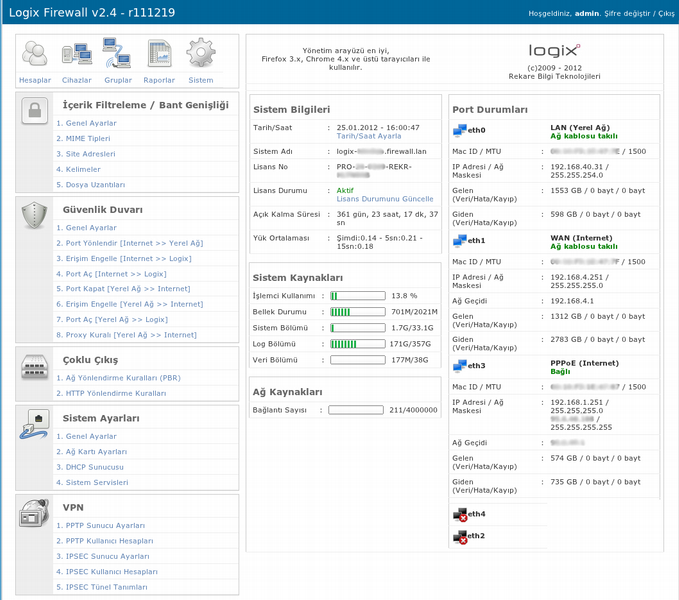Click the 'Logix Firewall v2.4 - r111219' title
The width and height of the screenshot is (679, 600).
[92, 12]
